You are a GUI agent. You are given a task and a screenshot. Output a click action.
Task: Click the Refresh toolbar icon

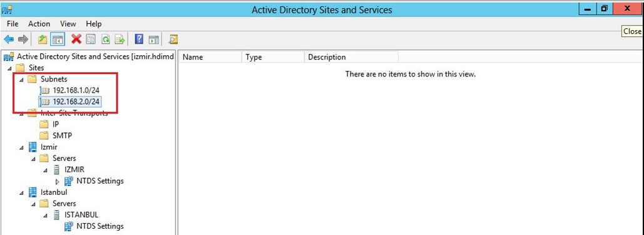(106, 39)
